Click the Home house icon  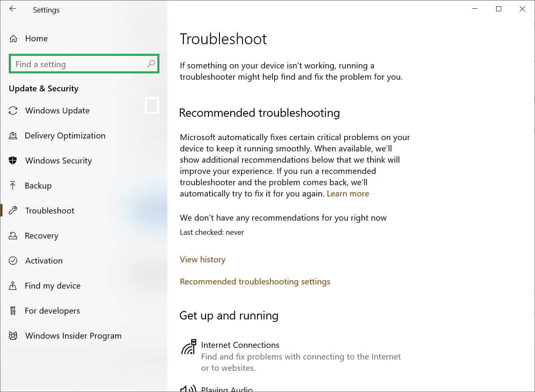[13, 38]
